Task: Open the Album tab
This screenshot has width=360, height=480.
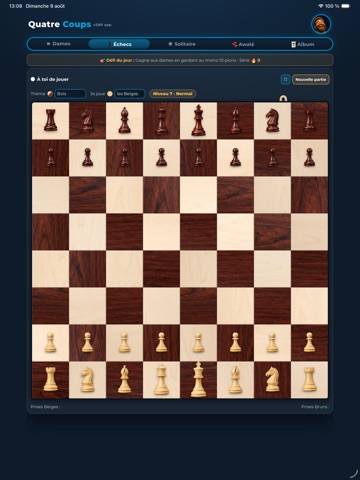Action: click(x=303, y=44)
